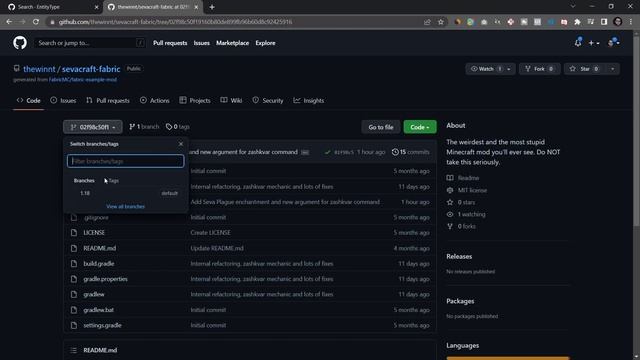
Task: Open the plus create-new dropdown
Action: coord(594,43)
